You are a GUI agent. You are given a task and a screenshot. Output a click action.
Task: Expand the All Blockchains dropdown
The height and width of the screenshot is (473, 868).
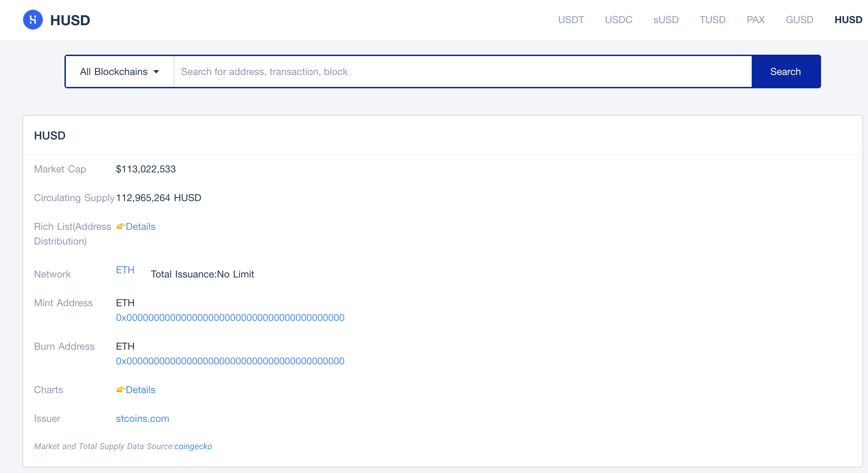click(x=120, y=71)
